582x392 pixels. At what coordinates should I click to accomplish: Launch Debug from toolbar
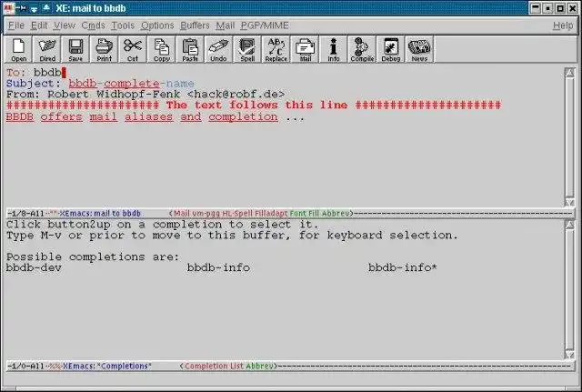tap(390, 49)
